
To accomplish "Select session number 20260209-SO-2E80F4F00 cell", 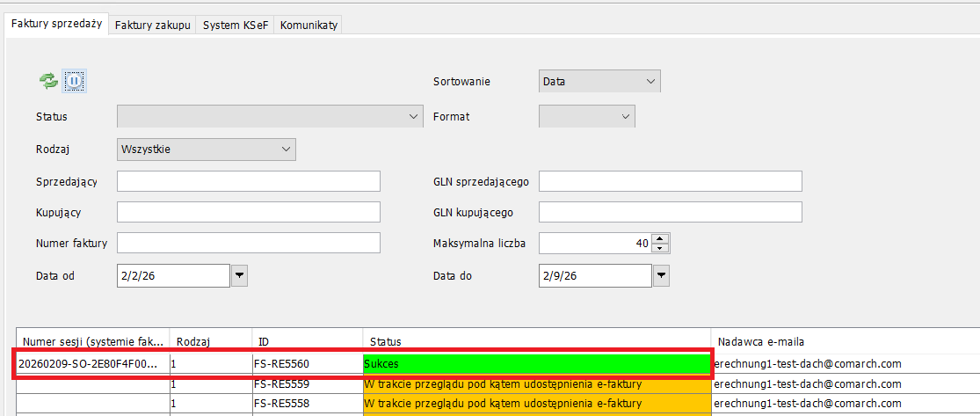I will click(x=92, y=363).
